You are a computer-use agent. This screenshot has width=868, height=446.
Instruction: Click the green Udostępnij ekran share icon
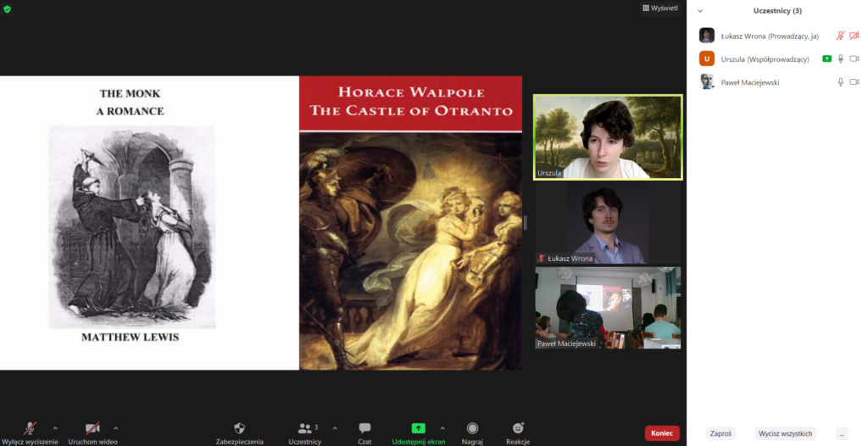click(x=418, y=428)
